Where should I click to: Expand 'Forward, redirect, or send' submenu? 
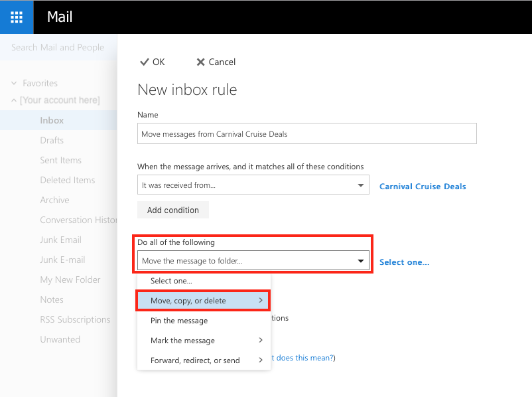coord(203,360)
